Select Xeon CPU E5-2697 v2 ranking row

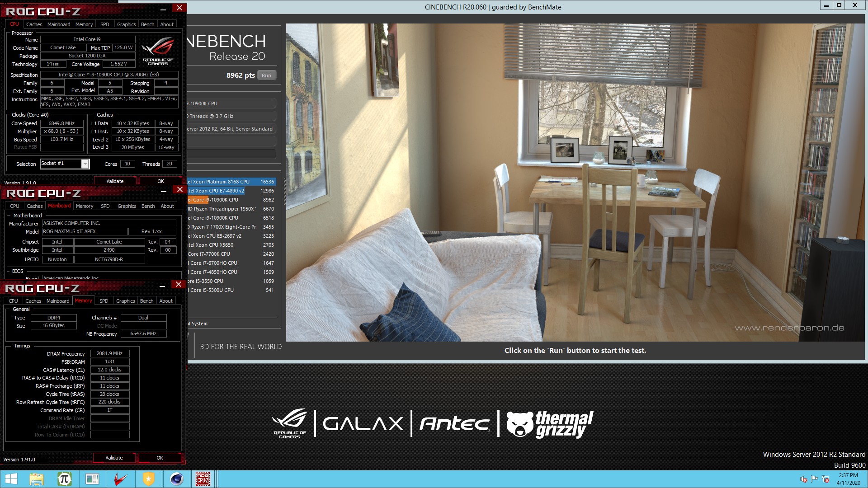(x=231, y=236)
